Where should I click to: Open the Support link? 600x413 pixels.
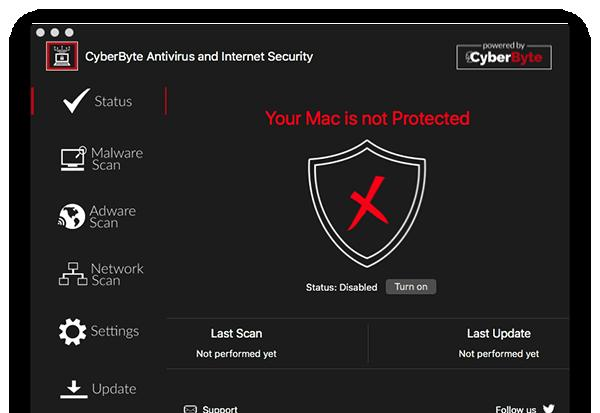coord(220,408)
